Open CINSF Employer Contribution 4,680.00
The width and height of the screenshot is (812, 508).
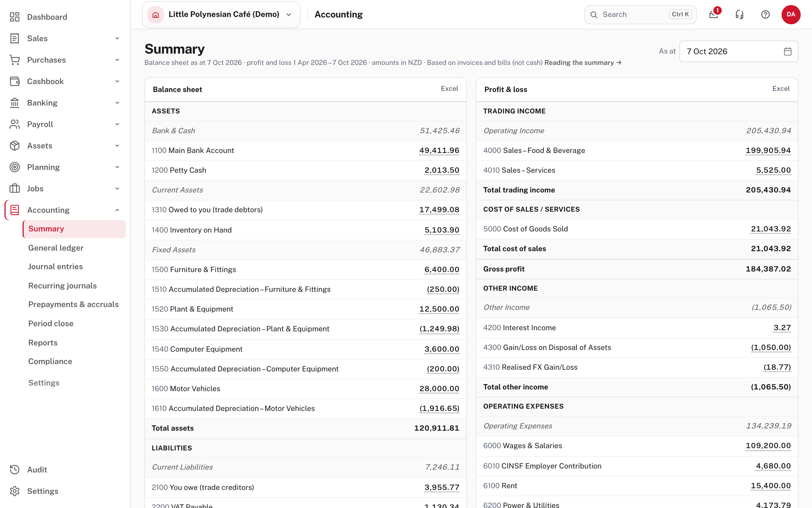point(773,466)
